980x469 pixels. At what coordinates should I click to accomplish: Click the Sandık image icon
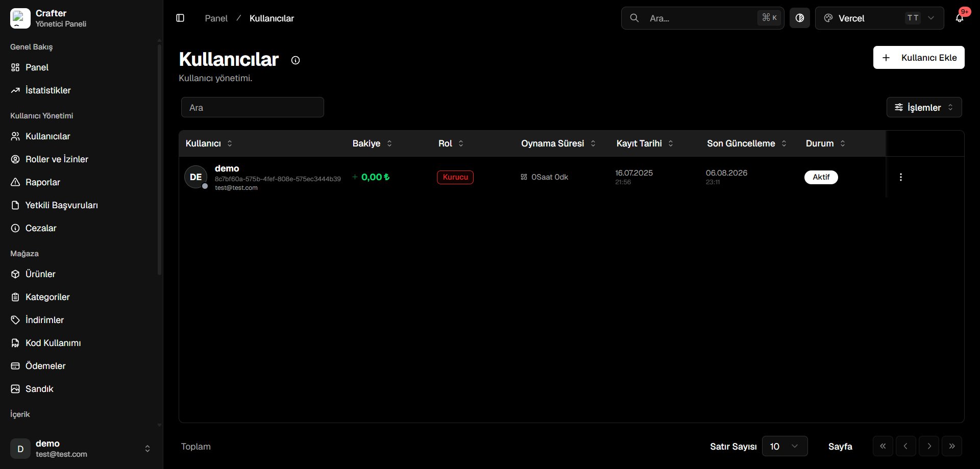coord(15,389)
